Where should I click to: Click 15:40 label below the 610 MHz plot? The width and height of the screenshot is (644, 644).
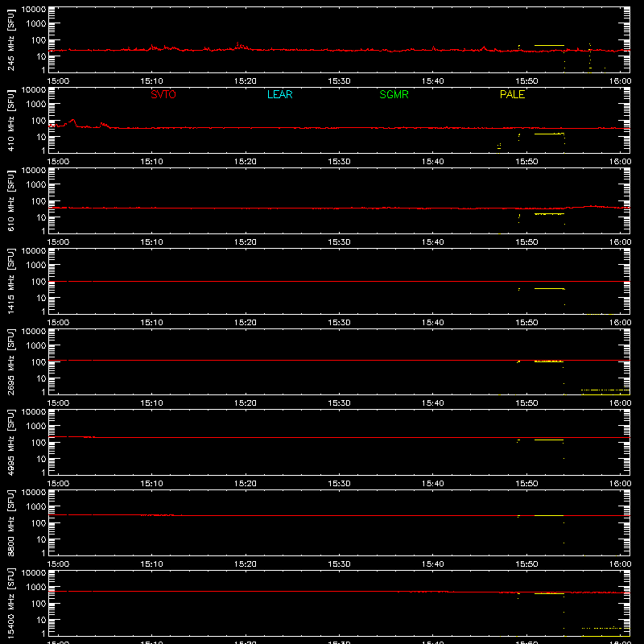click(x=433, y=242)
